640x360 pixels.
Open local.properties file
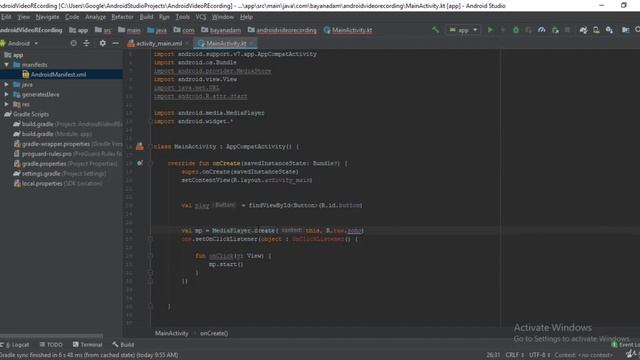pos(58,183)
